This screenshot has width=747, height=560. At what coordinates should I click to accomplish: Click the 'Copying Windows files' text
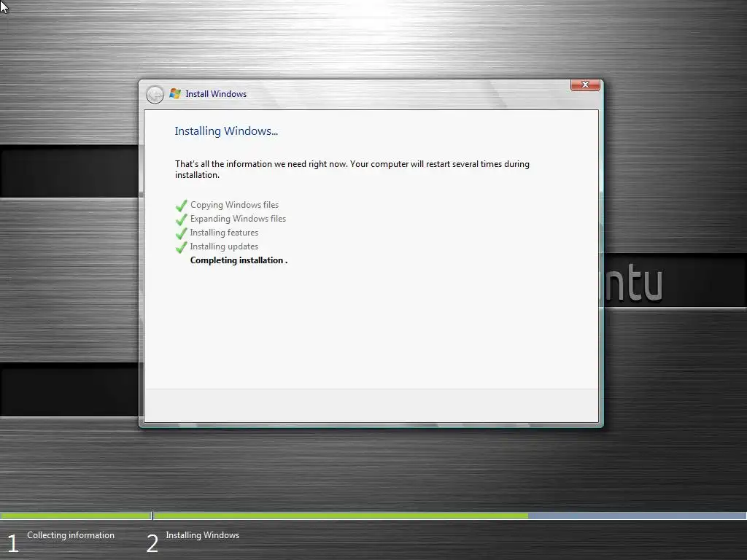(x=234, y=205)
